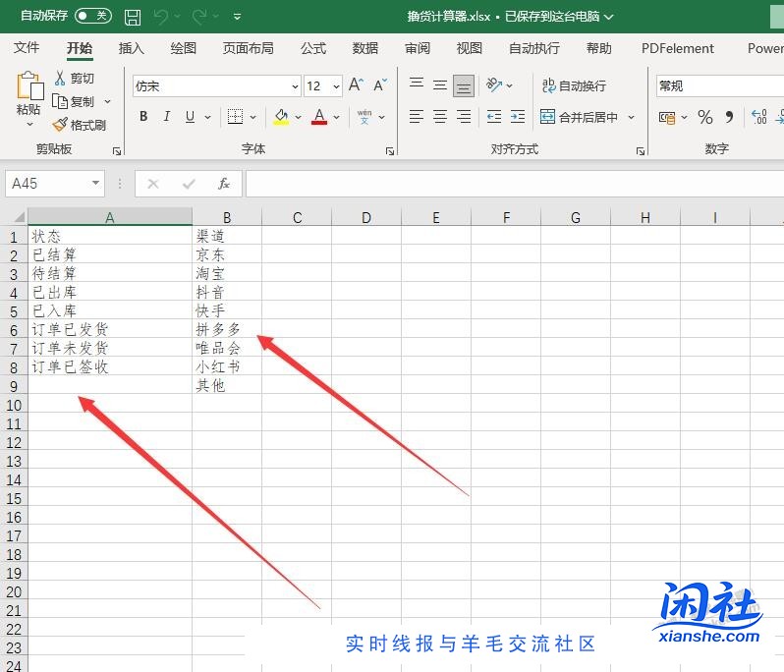The image size is (784, 672).
Task: Open Customize Quick Access Toolbar menu
Action: point(238,17)
